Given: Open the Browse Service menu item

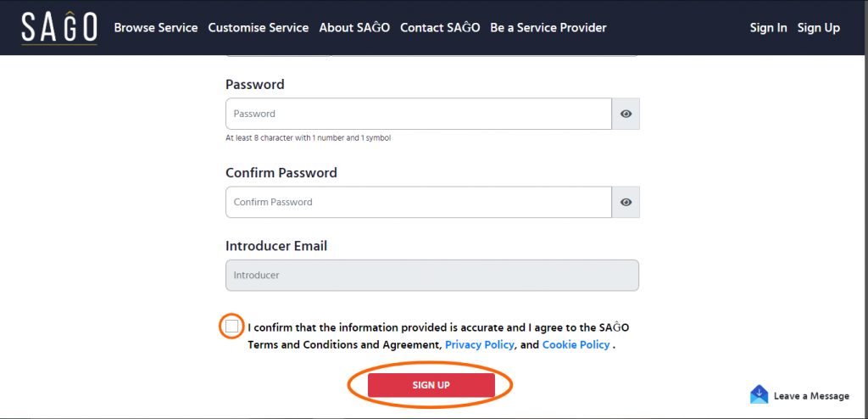Looking at the screenshot, I should (156, 28).
